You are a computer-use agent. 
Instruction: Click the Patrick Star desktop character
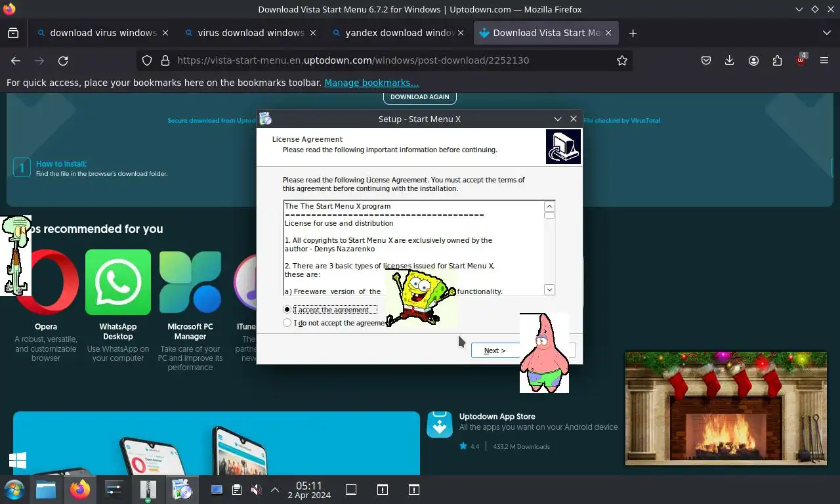(x=544, y=353)
